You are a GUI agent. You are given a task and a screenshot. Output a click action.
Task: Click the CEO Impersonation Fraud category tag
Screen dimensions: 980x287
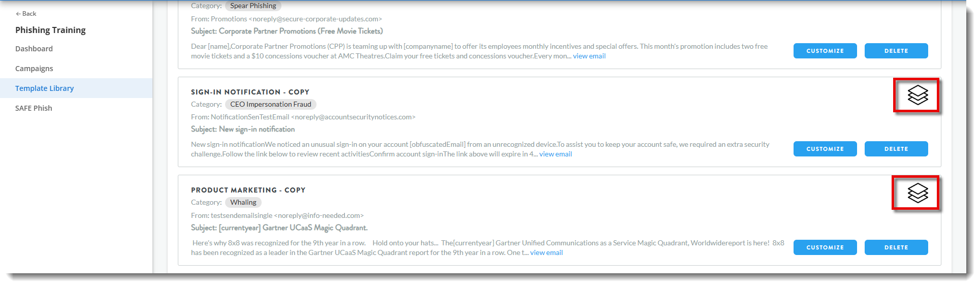coord(270,104)
